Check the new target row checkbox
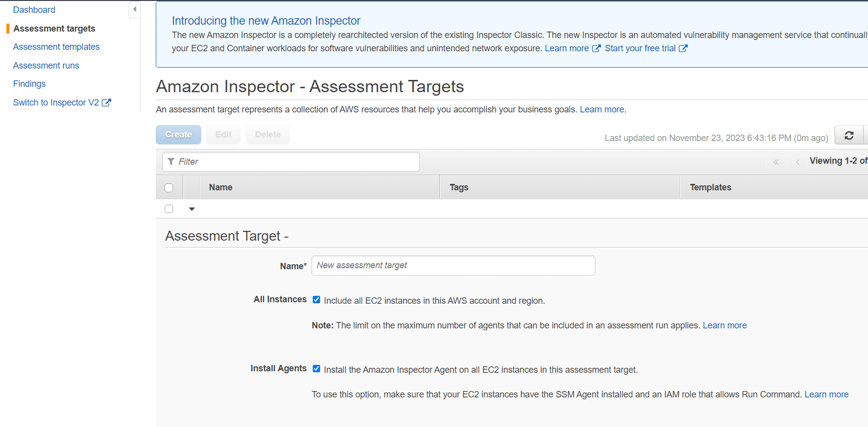This screenshot has width=868, height=427. pyautogui.click(x=169, y=209)
